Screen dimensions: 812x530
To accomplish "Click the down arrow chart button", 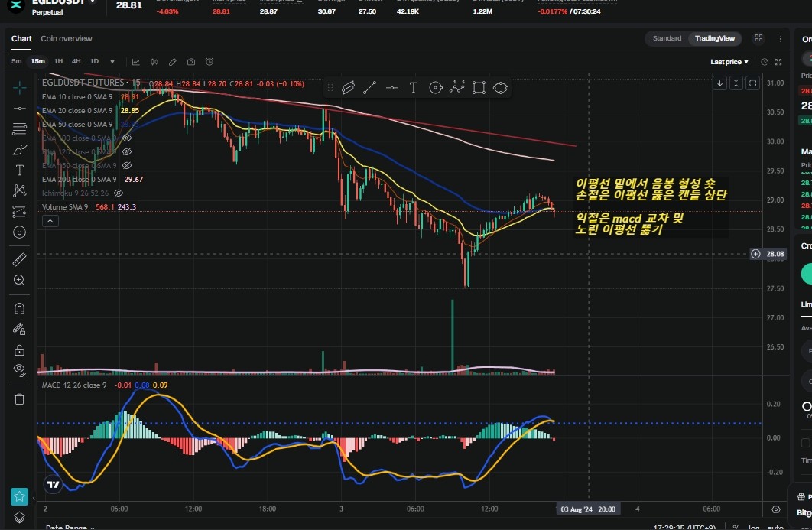I will [719, 83].
